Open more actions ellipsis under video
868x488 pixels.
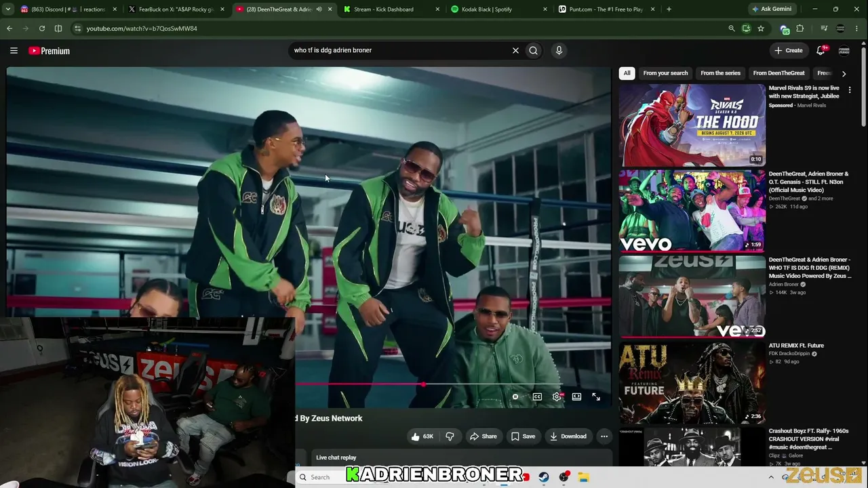click(x=604, y=436)
